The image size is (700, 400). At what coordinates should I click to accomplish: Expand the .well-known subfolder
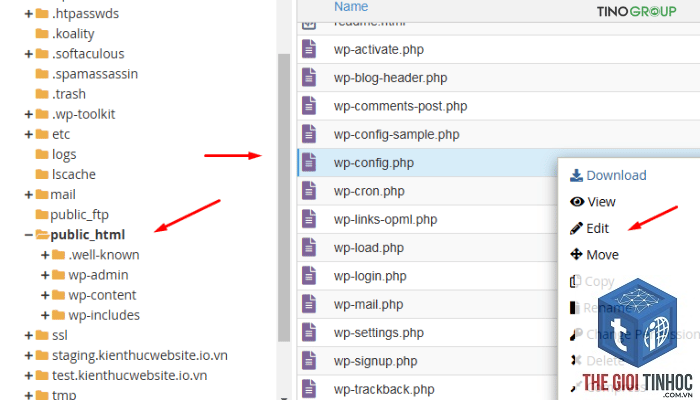45,255
